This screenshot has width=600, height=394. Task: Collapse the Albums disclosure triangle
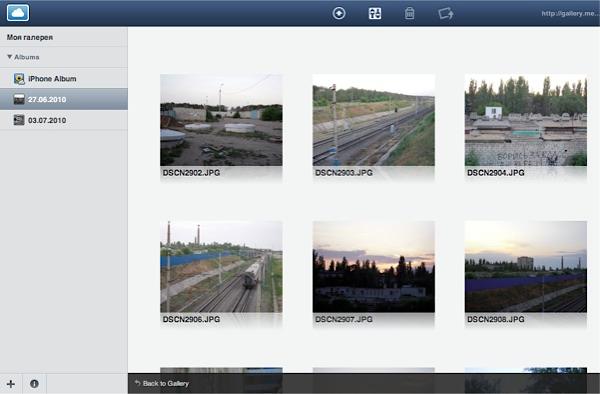click(x=10, y=57)
